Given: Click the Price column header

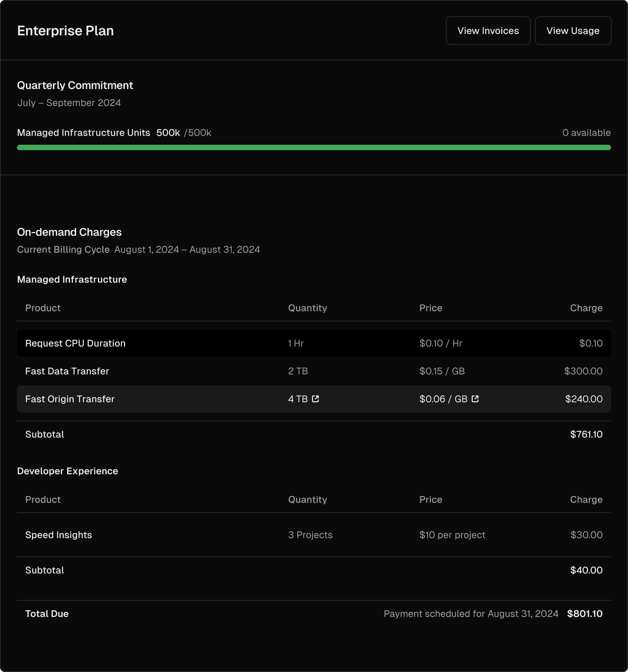Looking at the screenshot, I should click(431, 308).
